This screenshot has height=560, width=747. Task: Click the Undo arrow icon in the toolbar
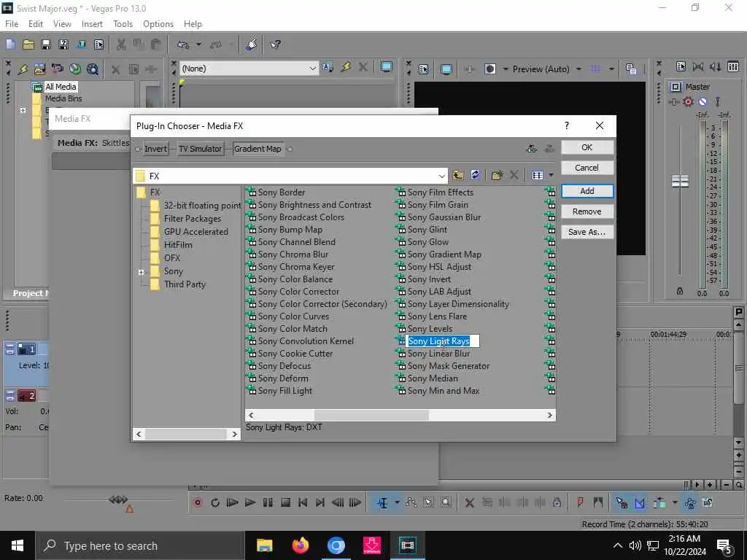(183, 44)
